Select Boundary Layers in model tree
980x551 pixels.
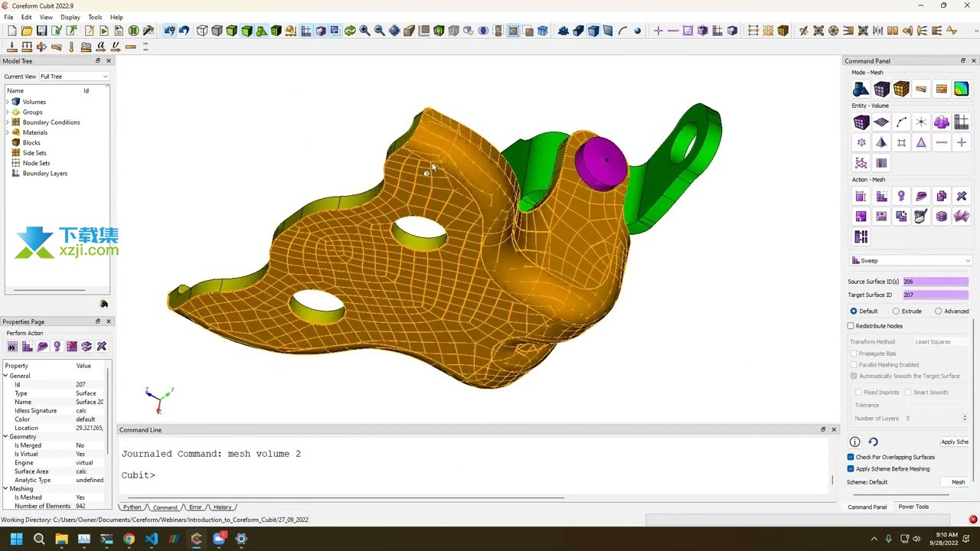(45, 174)
